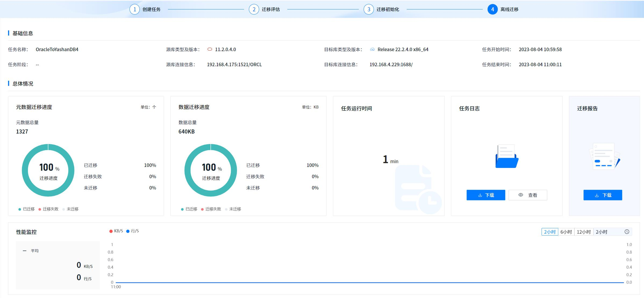This screenshot has height=298, width=644.
Task: Click the target database cloud icon
Action: tap(372, 49)
